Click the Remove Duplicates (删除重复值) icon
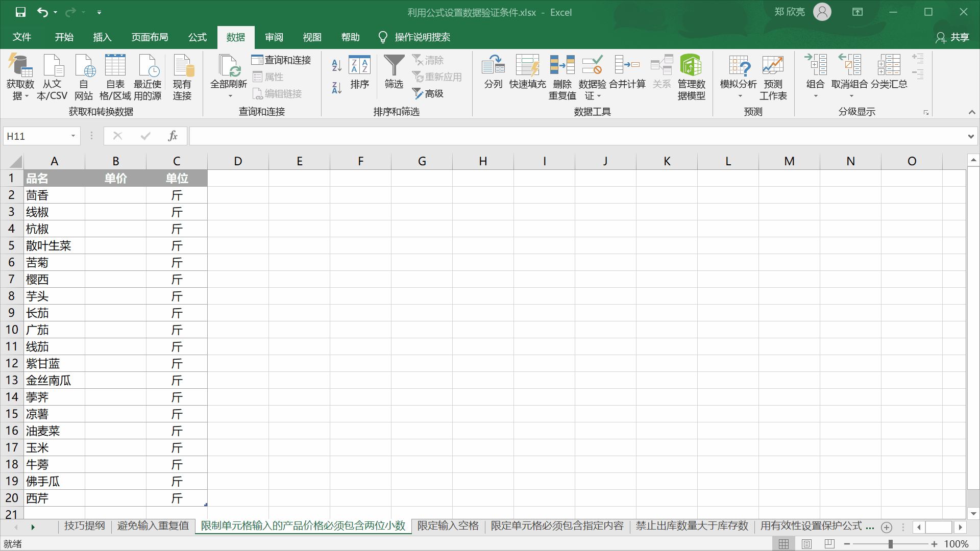The height and width of the screenshot is (551, 980). click(562, 66)
